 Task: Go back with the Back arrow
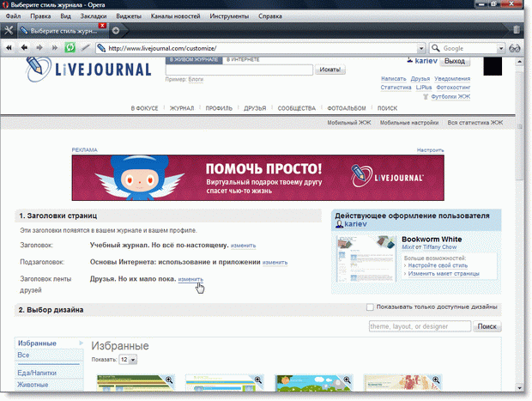click(x=24, y=48)
